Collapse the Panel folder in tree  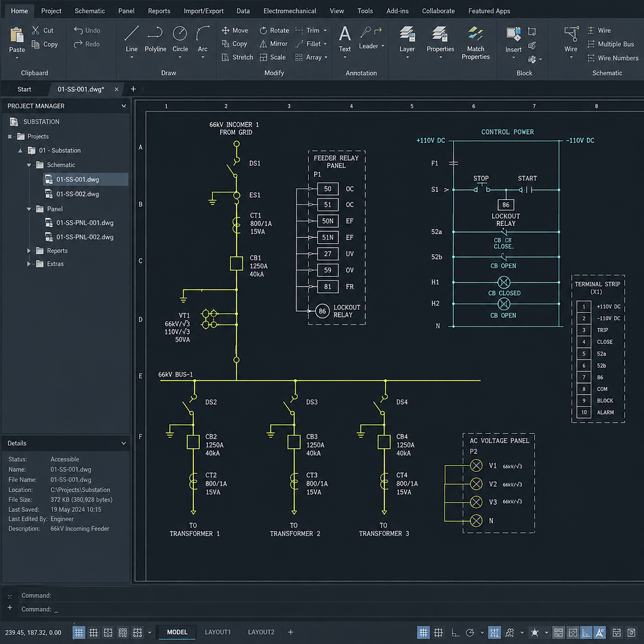point(29,209)
